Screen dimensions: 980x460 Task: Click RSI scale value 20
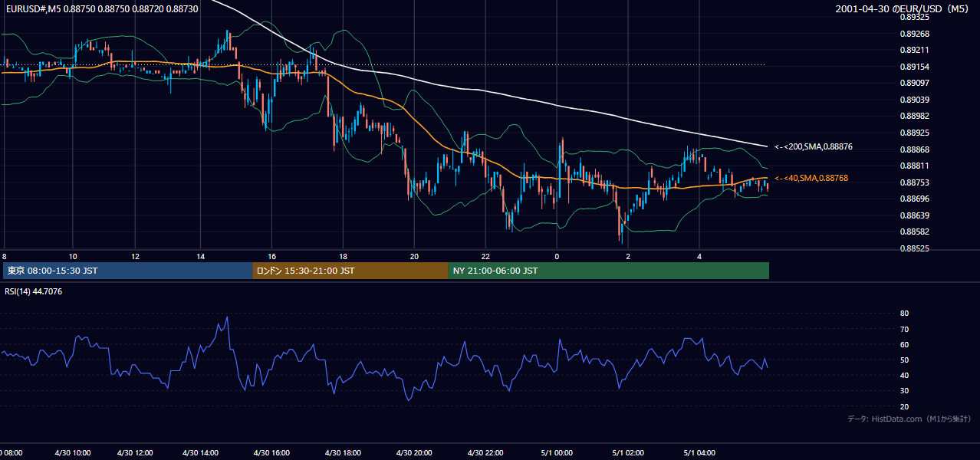904,406
